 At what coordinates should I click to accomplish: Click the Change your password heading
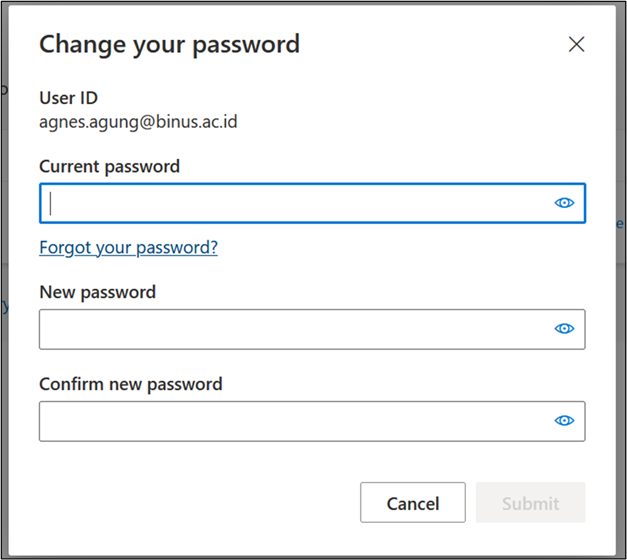(x=169, y=44)
